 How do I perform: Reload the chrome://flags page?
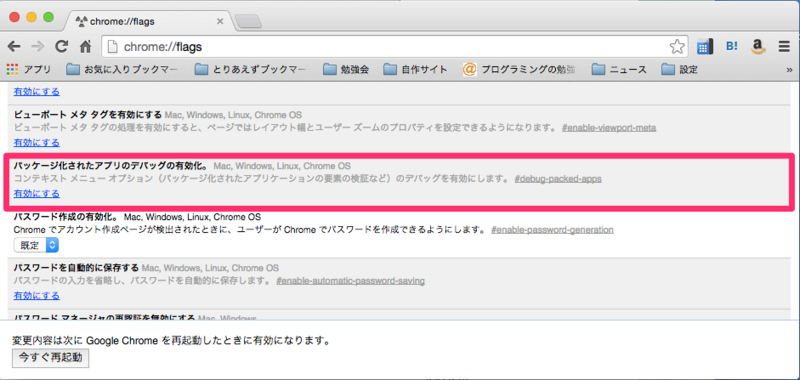coord(62,47)
